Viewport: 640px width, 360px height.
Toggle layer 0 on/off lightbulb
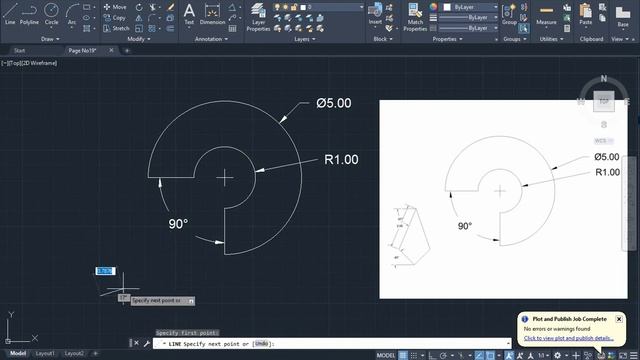click(x=277, y=7)
